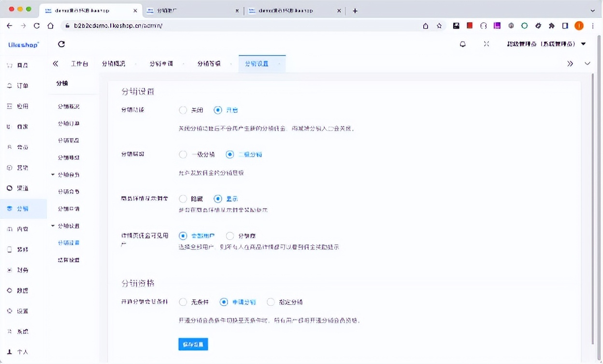Click the share icon in the address bar
This screenshot has height=364, width=603.
click(x=425, y=26)
